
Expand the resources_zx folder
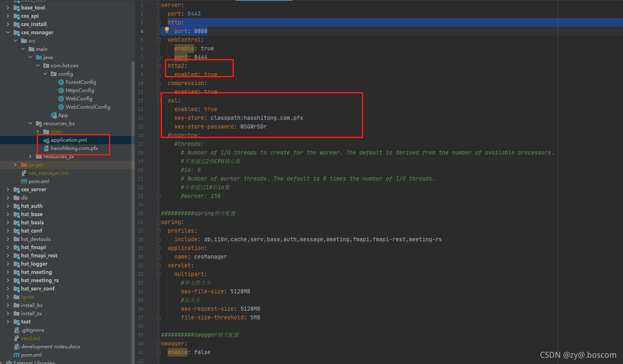point(30,156)
